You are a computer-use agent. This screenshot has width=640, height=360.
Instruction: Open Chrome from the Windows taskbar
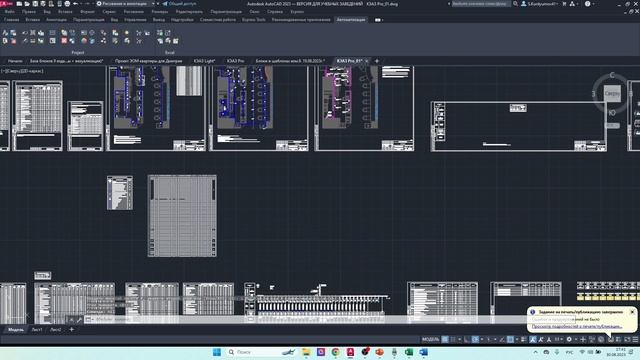click(x=336, y=352)
